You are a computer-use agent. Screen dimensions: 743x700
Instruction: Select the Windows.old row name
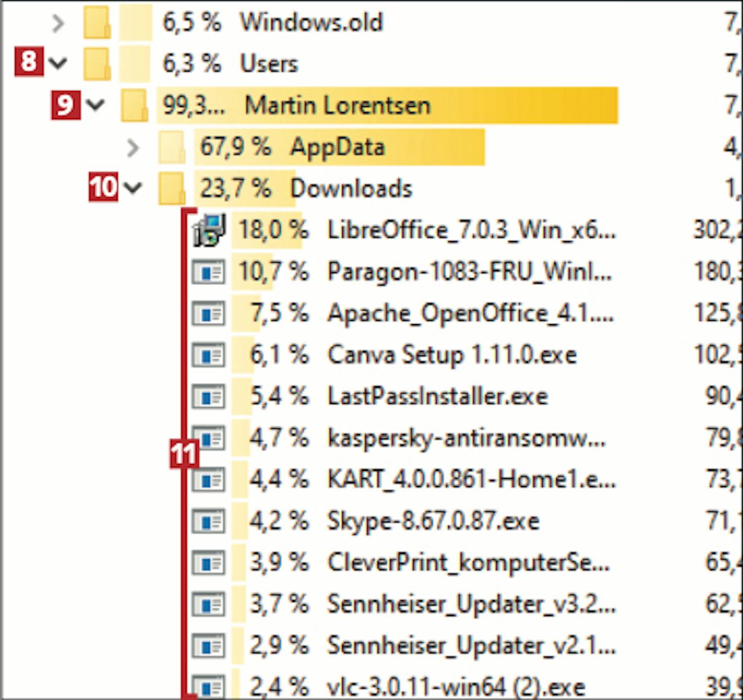(x=312, y=23)
